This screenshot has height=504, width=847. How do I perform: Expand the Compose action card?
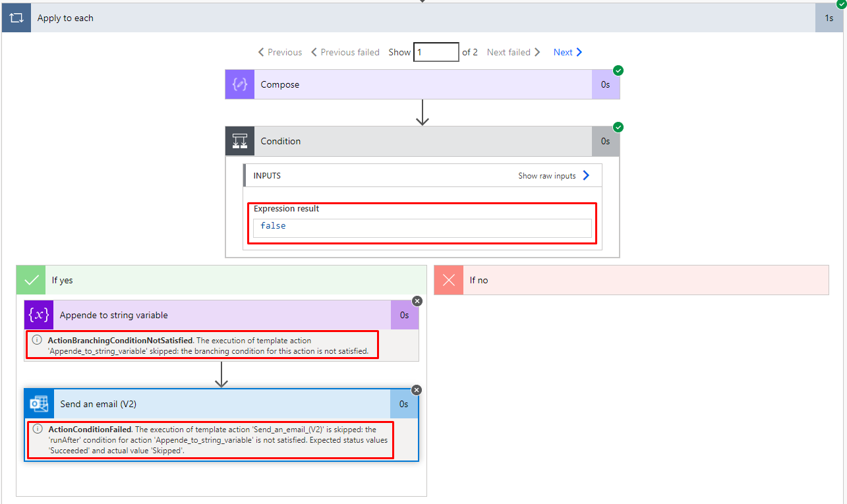423,84
